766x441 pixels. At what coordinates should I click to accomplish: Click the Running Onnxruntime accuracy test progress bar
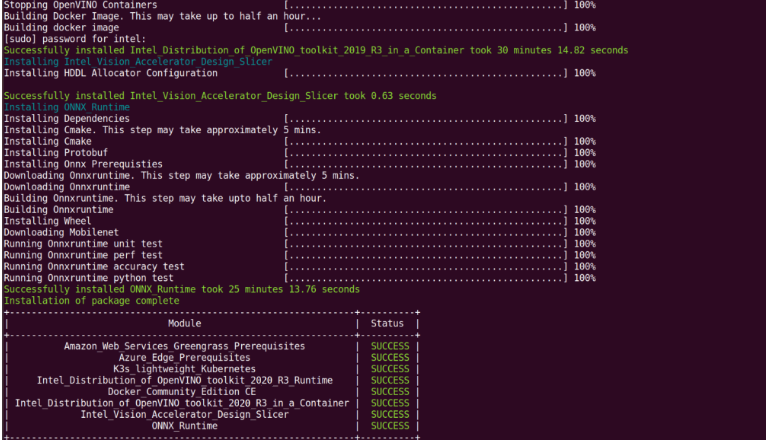coord(426,267)
